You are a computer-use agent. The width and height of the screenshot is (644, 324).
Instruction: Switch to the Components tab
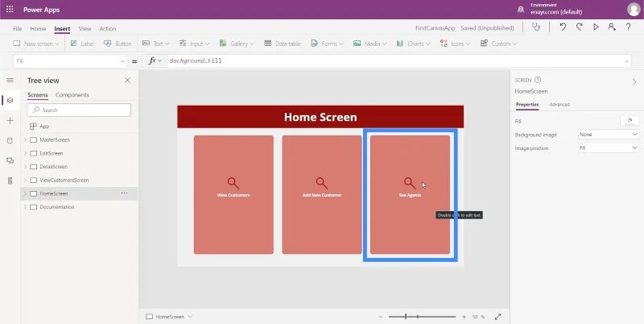[x=72, y=95]
